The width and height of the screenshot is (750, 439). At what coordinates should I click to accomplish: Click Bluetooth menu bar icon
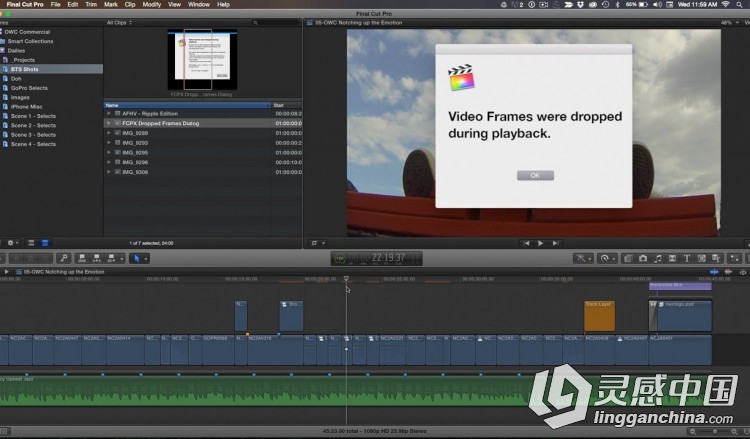click(x=617, y=4)
